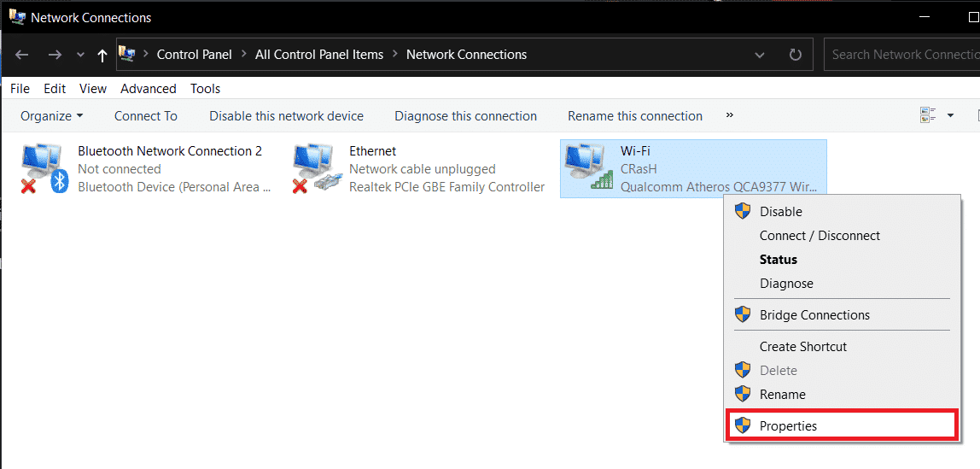This screenshot has width=980, height=469.
Task: Click the Forward navigation arrow
Action: point(54,55)
